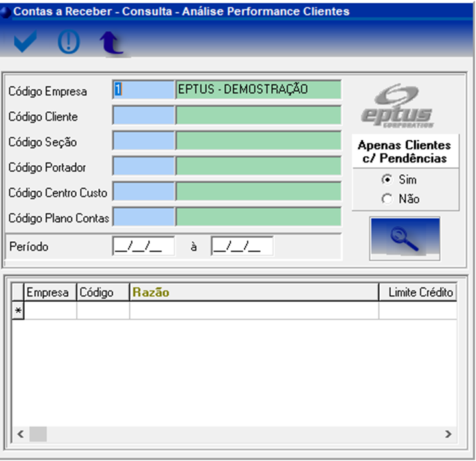Image resolution: width=476 pixels, height=461 pixels.
Task: Click the blue checkmark confirm icon
Action: 25,42
